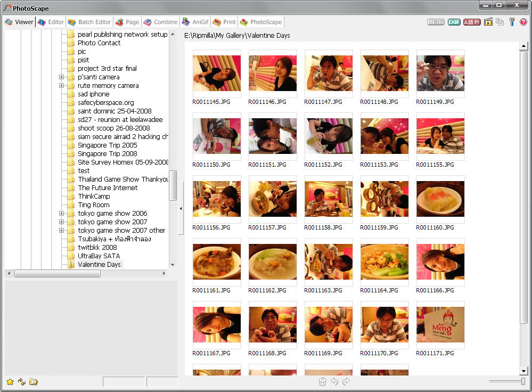Open the screen capture clapboard icon
The height and width of the screenshot is (392, 532).
pos(488,22)
